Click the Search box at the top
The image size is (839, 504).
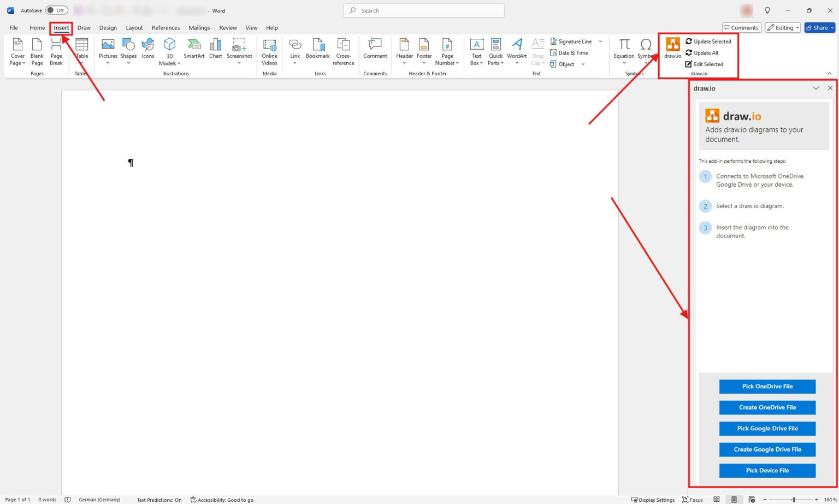click(423, 10)
